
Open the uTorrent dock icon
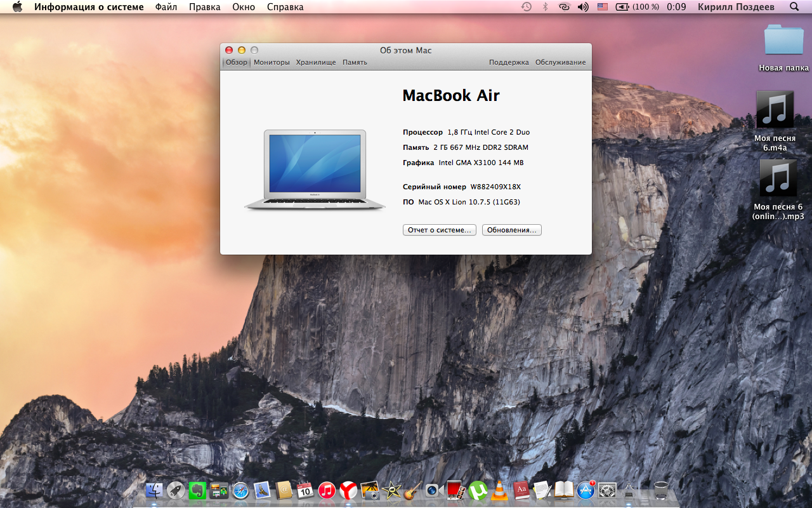pyautogui.click(x=477, y=490)
